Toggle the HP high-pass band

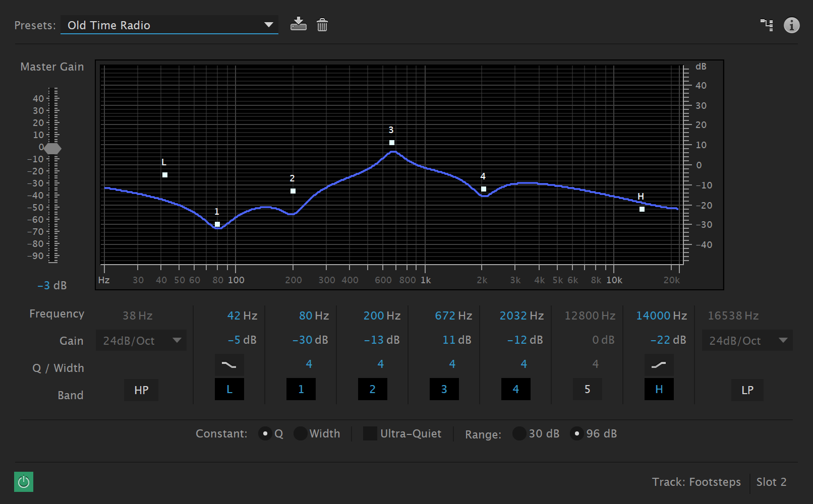pyautogui.click(x=141, y=390)
